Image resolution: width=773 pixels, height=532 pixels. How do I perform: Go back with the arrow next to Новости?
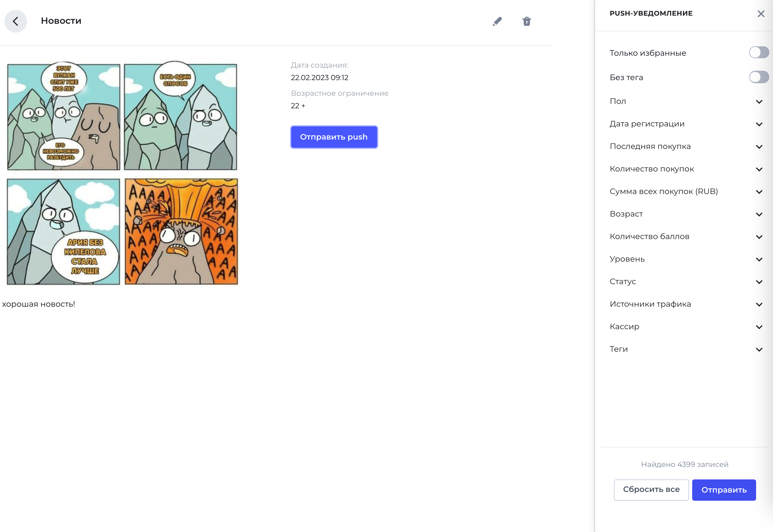coord(15,21)
